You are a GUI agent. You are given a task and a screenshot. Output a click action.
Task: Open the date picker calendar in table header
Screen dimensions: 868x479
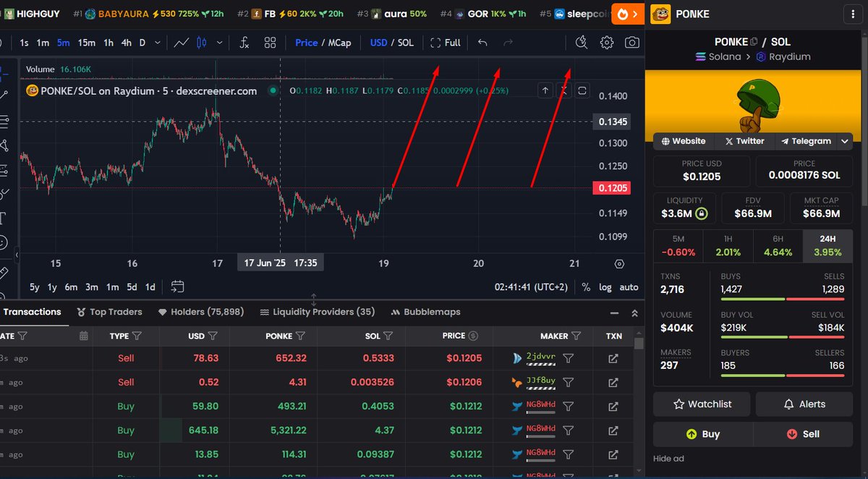[83, 336]
